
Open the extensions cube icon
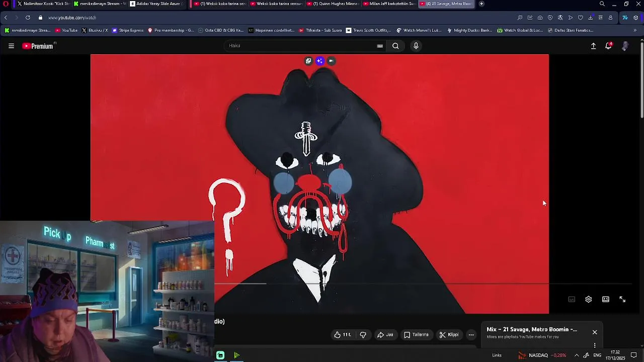pyautogui.click(x=635, y=18)
